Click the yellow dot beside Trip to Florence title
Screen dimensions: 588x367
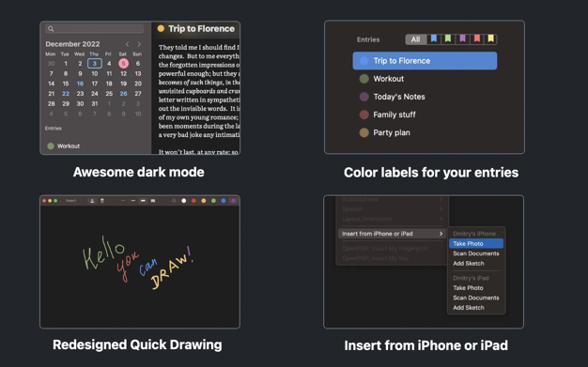[161, 28]
